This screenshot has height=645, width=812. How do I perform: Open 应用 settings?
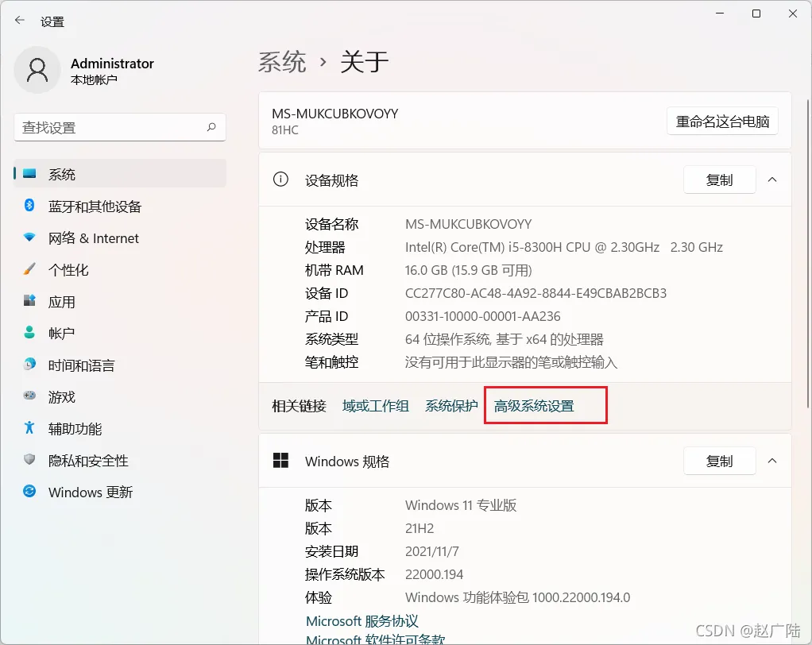click(120, 301)
